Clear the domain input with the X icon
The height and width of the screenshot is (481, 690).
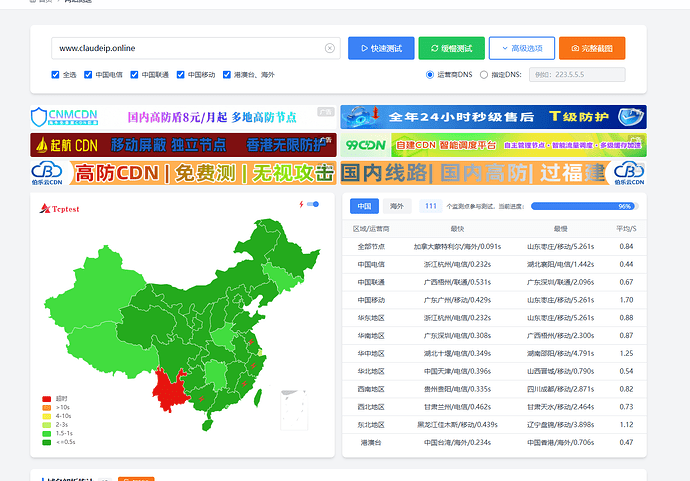[330, 48]
